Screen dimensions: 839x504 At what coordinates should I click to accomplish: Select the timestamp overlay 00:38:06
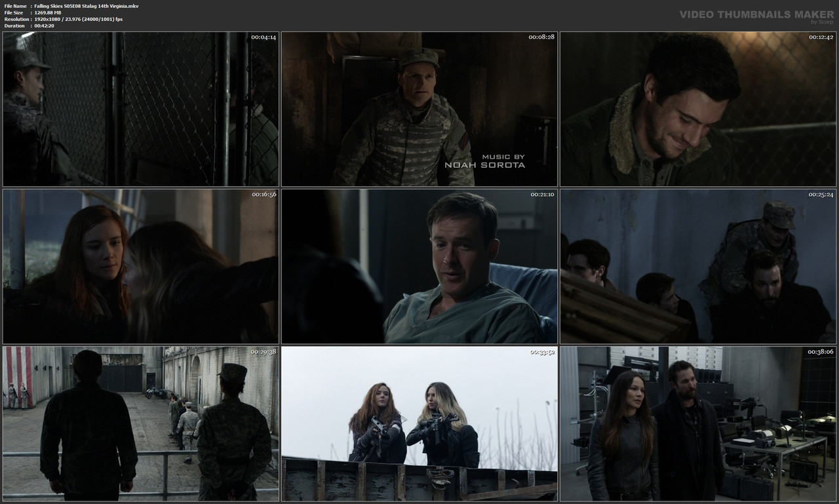tap(822, 351)
